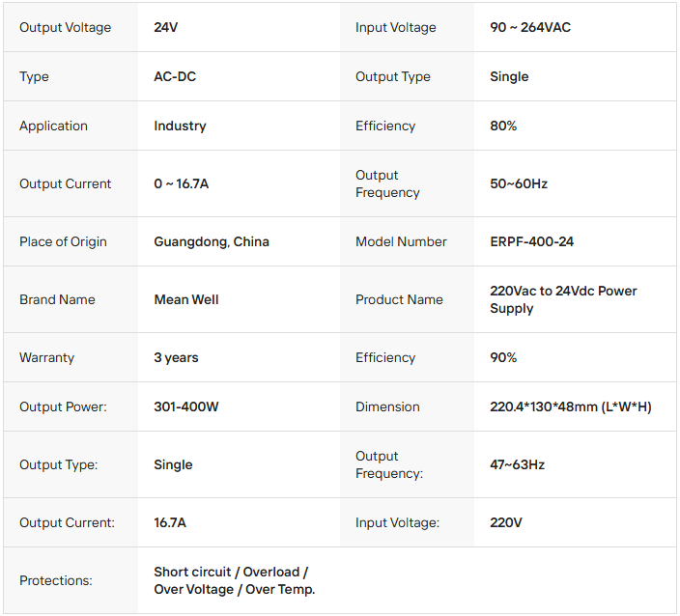Click the 24V output voltage value
Image resolution: width=680 pixels, height=616 pixels.
pyautogui.click(x=166, y=27)
